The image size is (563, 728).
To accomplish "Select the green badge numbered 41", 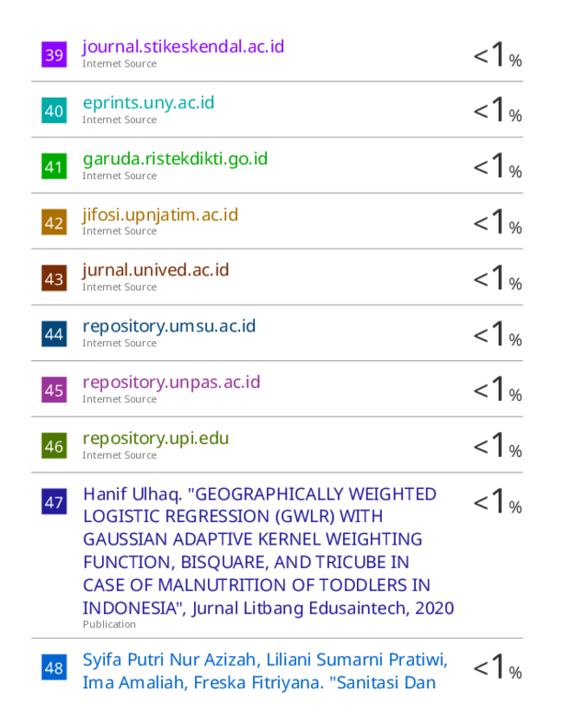I will (54, 166).
